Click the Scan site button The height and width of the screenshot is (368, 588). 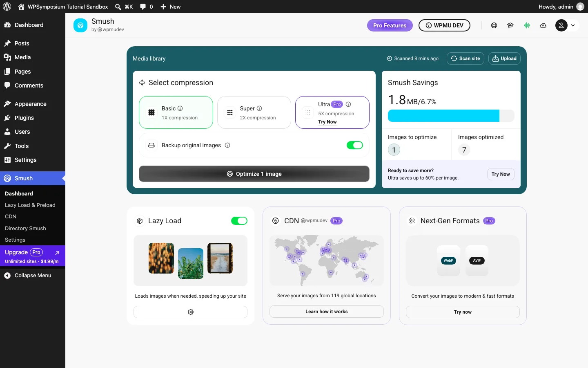tap(465, 58)
